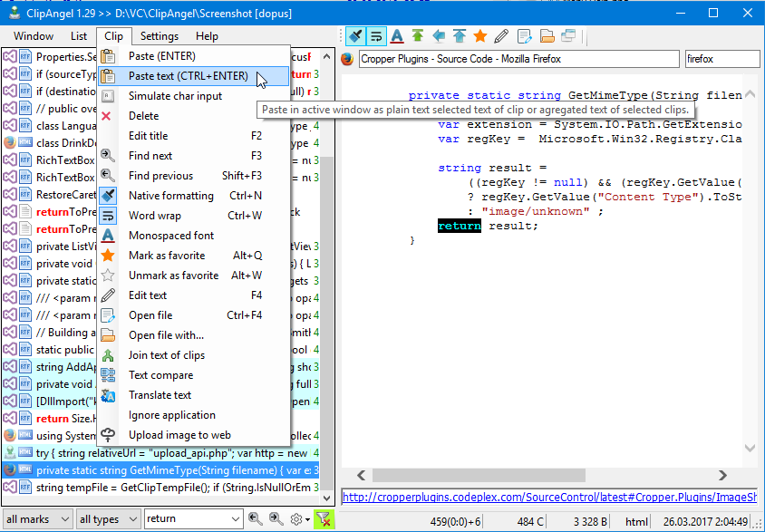This screenshot has width=765, height=532.
Task: Clear filter with the funnel icon
Action: click(324, 518)
